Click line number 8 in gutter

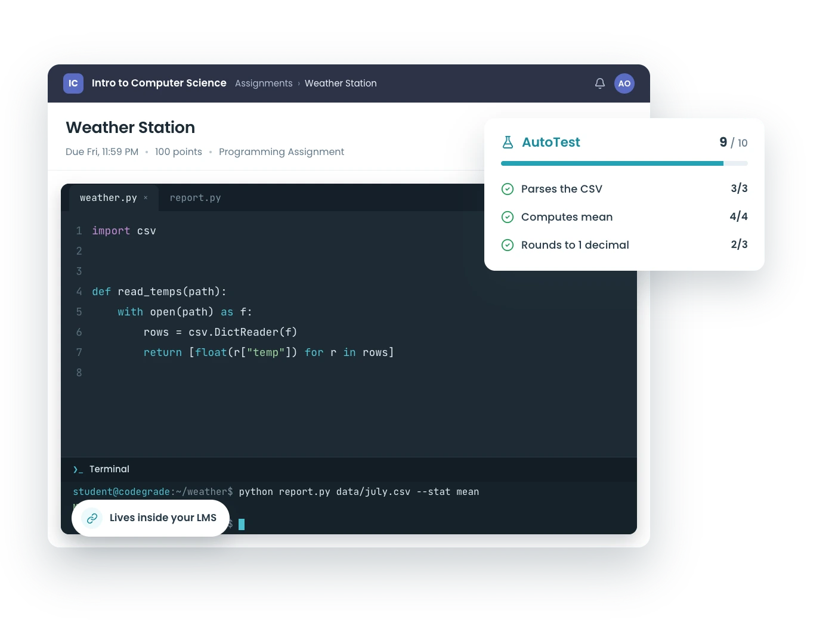click(x=79, y=373)
